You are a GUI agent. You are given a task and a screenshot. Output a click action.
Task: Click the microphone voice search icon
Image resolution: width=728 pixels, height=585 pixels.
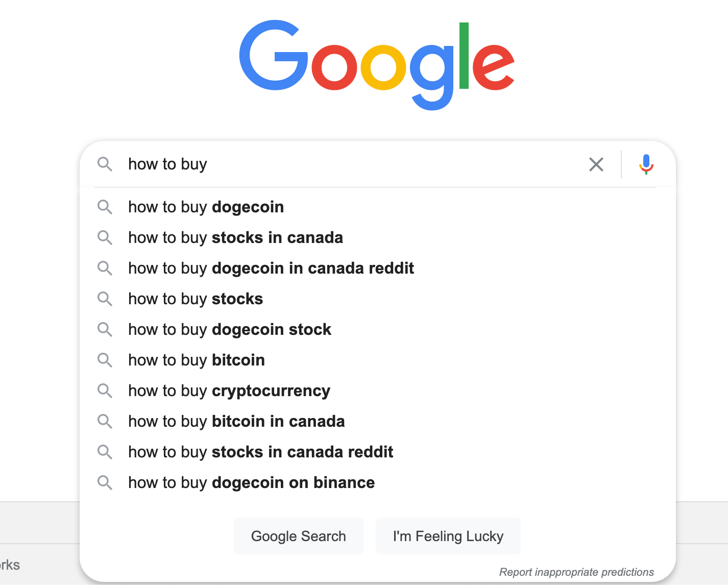tap(646, 164)
